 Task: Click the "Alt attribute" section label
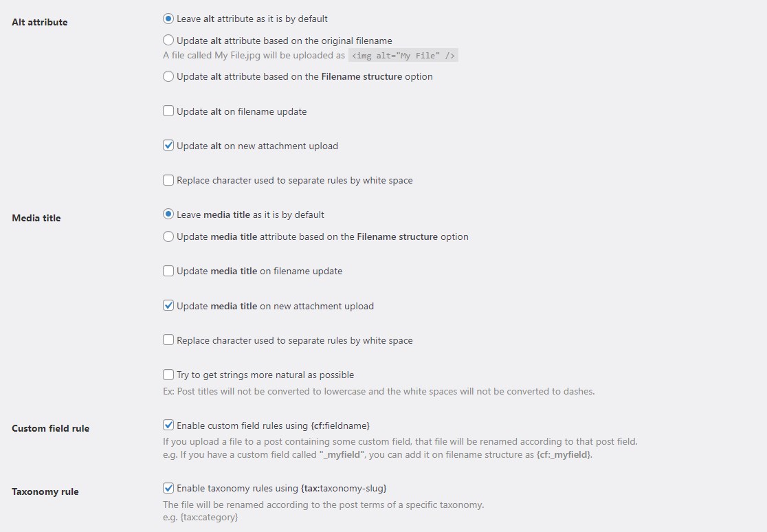pos(39,22)
